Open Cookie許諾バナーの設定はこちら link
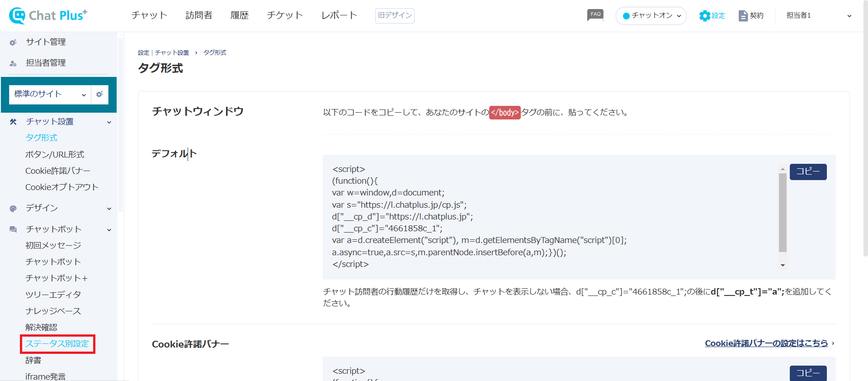This screenshot has height=381, width=868. pos(766,343)
